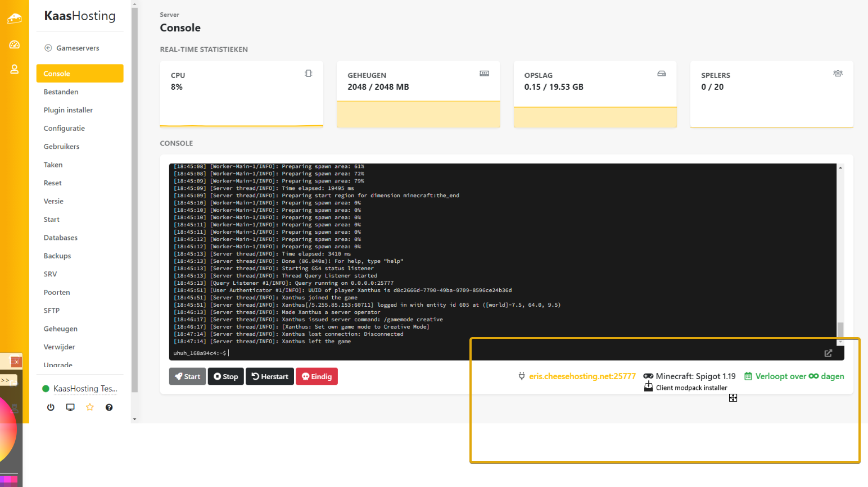Click the players group icon in the Spelers card
The width and height of the screenshot is (868, 487).
[838, 74]
